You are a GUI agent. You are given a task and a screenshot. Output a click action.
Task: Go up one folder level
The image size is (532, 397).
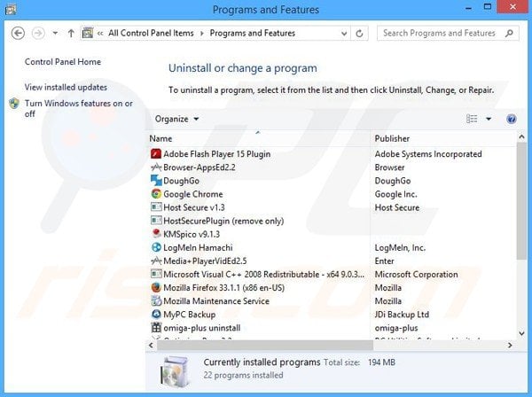click(71, 33)
